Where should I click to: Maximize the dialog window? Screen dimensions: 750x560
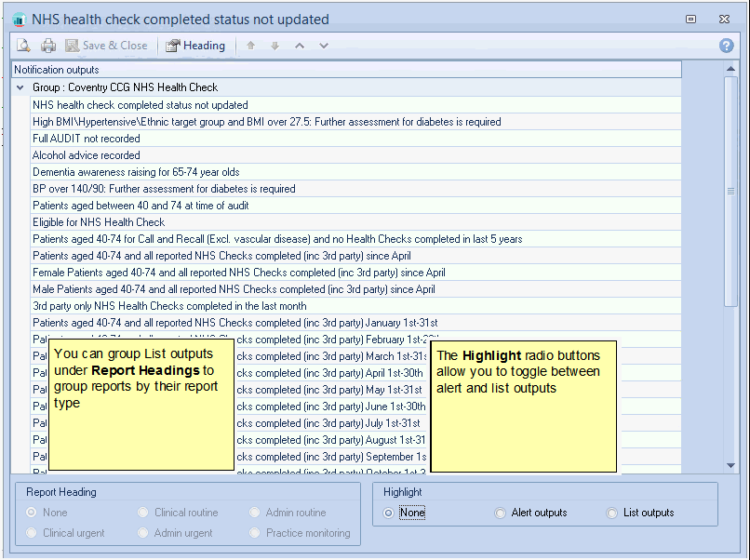click(691, 19)
